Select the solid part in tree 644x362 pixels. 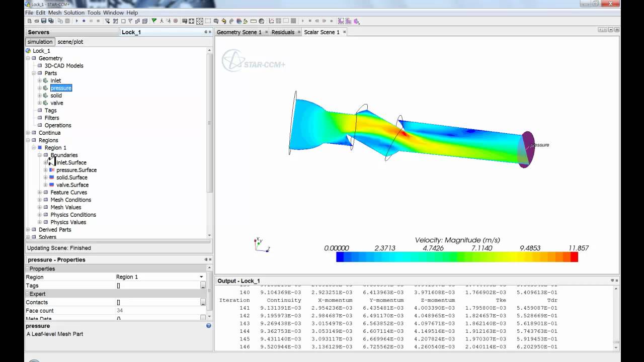(x=56, y=96)
